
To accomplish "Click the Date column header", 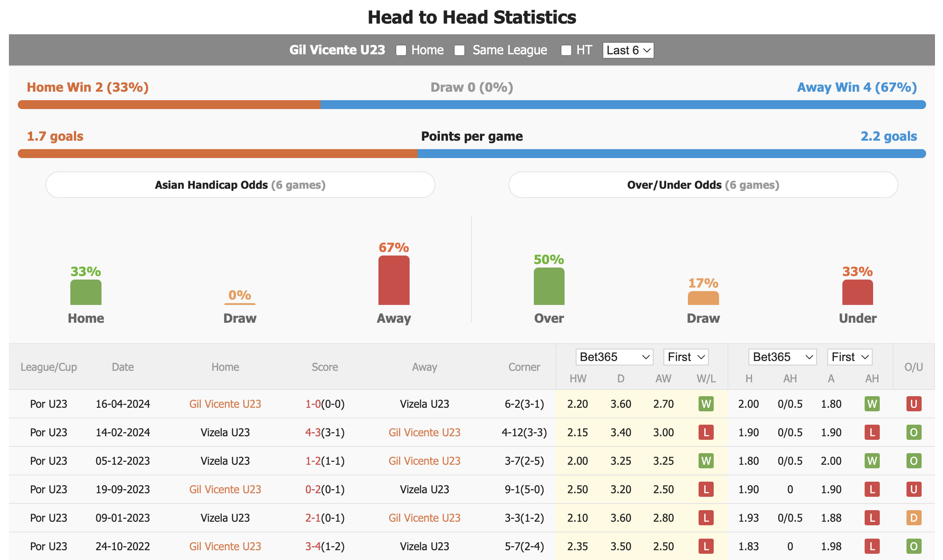I will (x=123, y=367).
